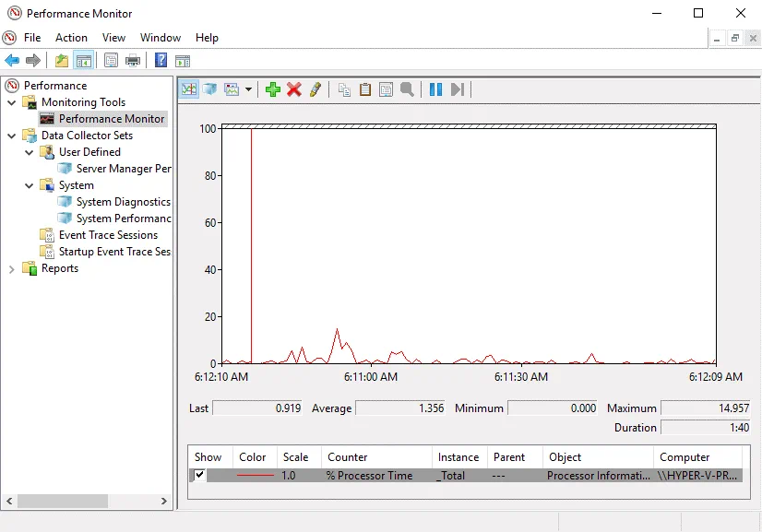Click the View Current Activity graph icon
The width and height of the screenshot is (762, 532).
pyautogui.click(x=189, y=89)
